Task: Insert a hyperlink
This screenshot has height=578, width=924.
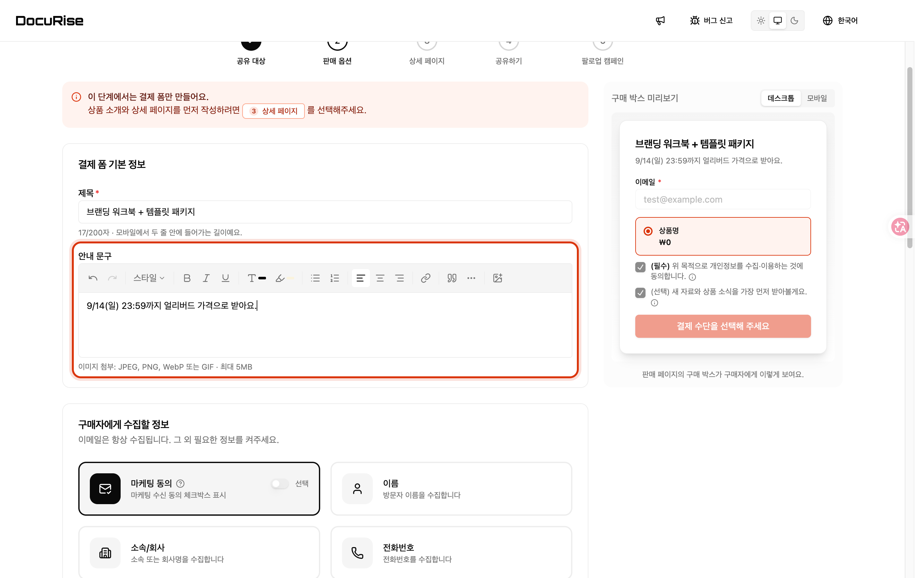Action: pos(426,278)
